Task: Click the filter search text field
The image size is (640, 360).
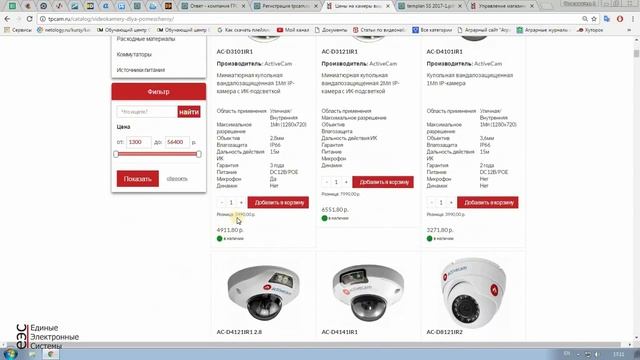Action: click(x=147, y=111)
